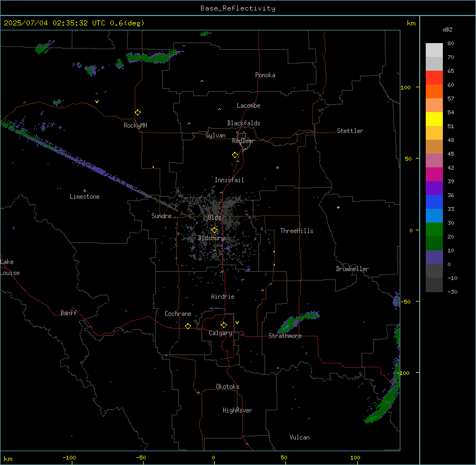Pick the bright yellow swatch in dBZ legend
Image resolution: width=476 pixels, height=465 pixels.
[x=434, y=119]
